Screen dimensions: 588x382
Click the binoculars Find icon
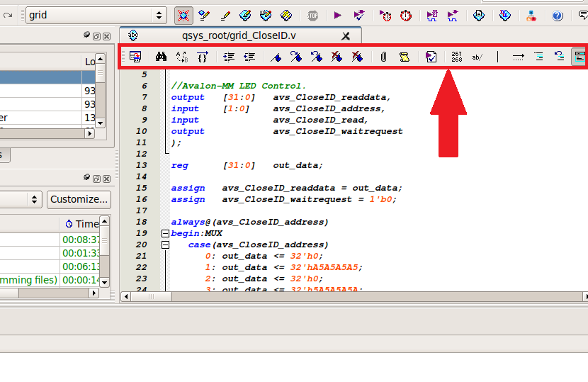click(161, 57)
